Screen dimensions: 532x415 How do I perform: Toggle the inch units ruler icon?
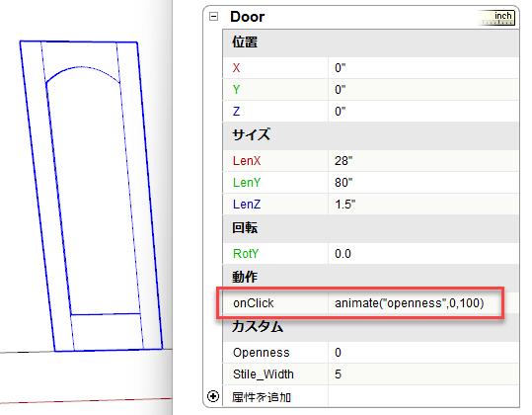point(497,18)
